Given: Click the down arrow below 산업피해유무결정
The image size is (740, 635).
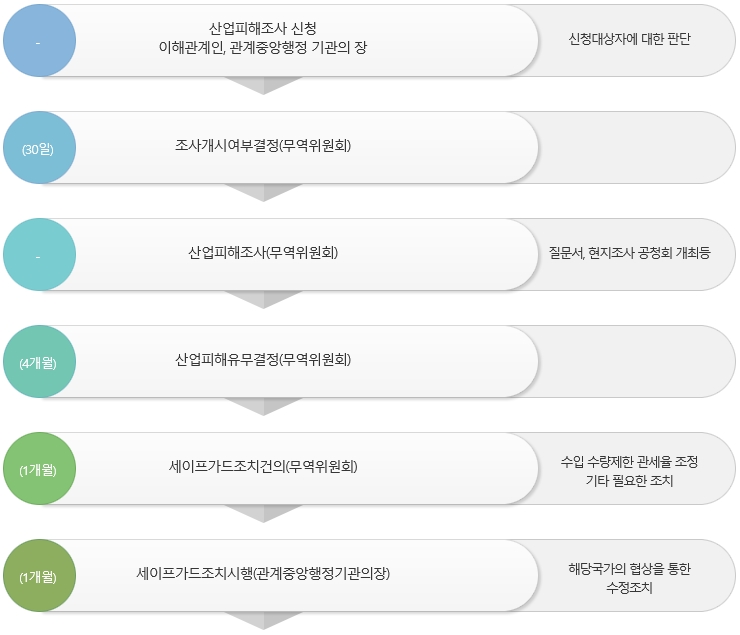Looking at the screenshot, I should [263, 407].
